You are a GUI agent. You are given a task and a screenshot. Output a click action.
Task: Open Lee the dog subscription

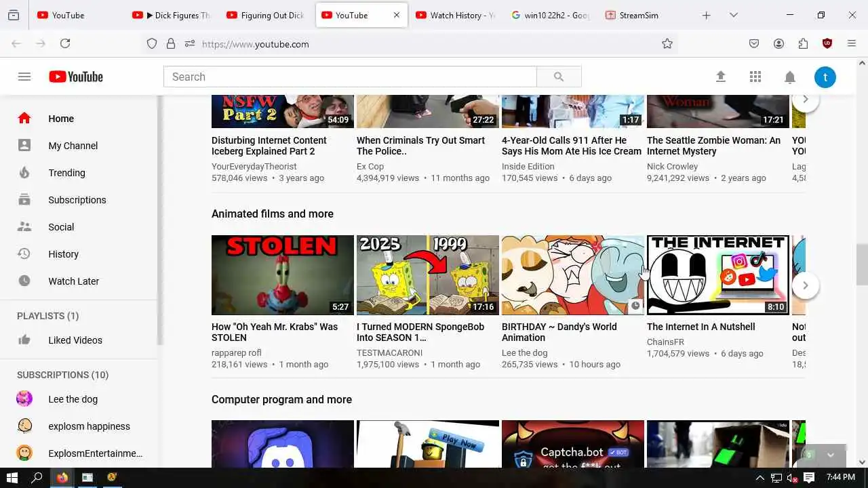pos(79,399)
